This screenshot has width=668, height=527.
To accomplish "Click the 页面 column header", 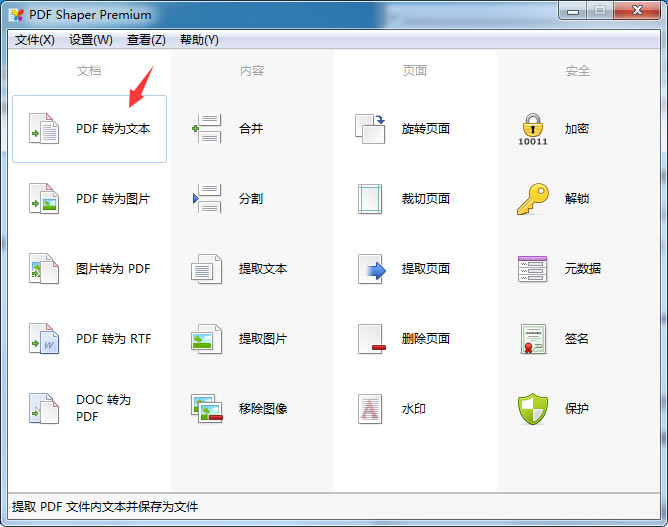I will click(x=415, y=71).
